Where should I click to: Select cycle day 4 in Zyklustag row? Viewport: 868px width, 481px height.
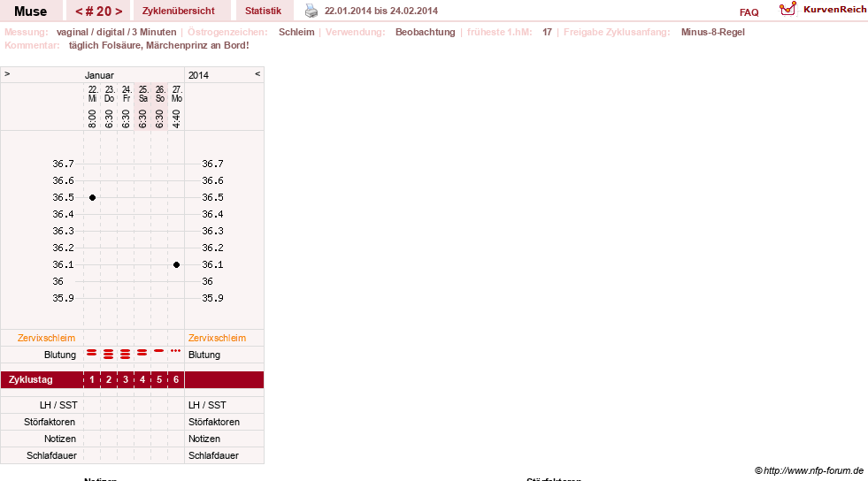(x=142, y=380)
